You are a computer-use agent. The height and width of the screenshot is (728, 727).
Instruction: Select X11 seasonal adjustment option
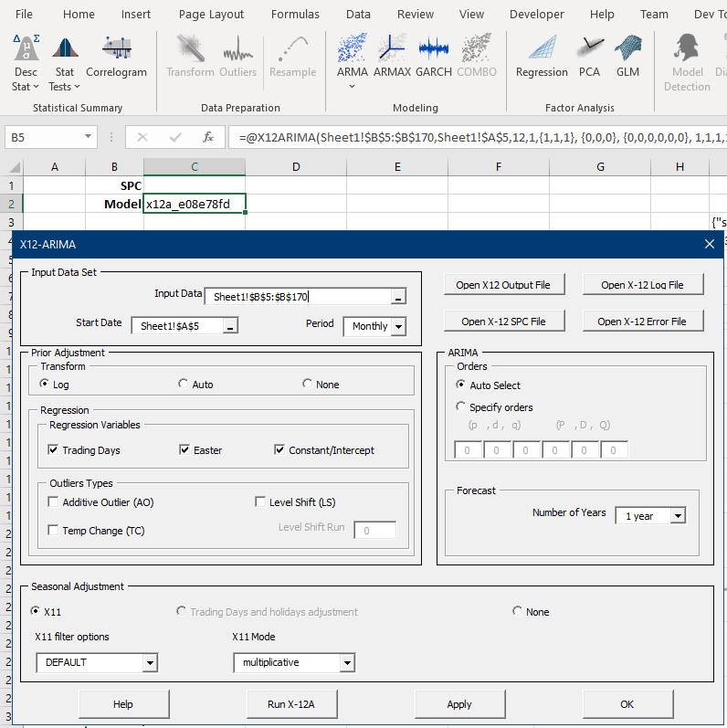tap(36, 611)
